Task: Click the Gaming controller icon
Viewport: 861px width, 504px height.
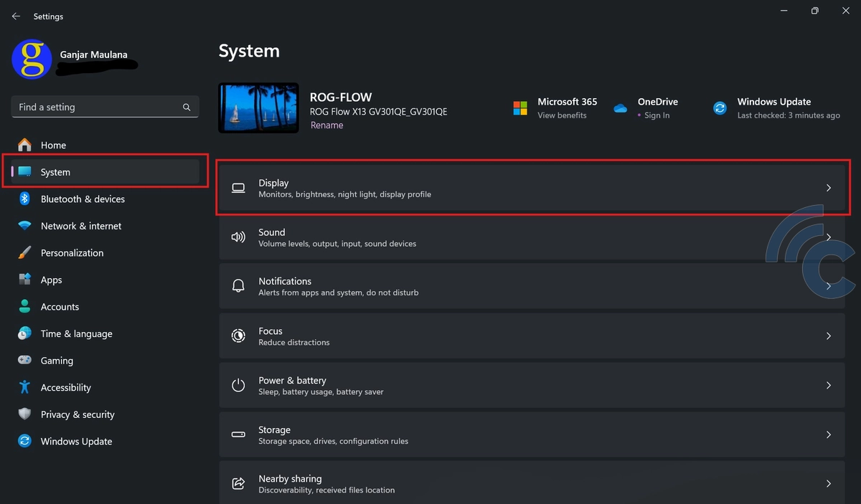Action: pyautogui.click(x=25, y=361)
